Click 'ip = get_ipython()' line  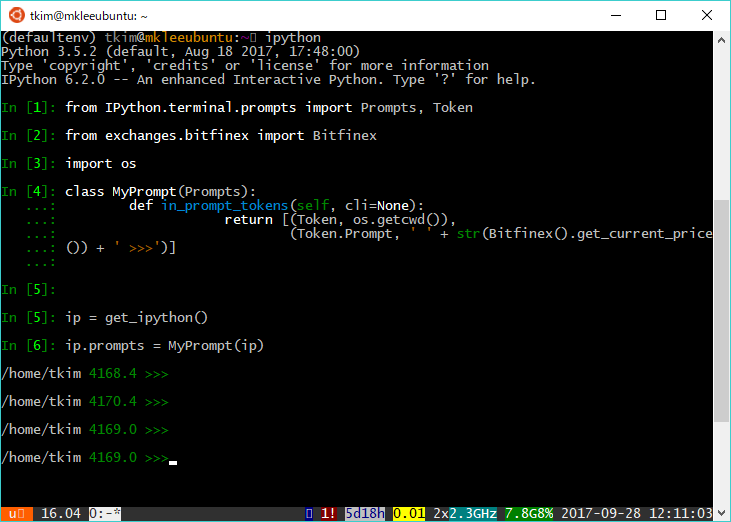pos(137,317)
